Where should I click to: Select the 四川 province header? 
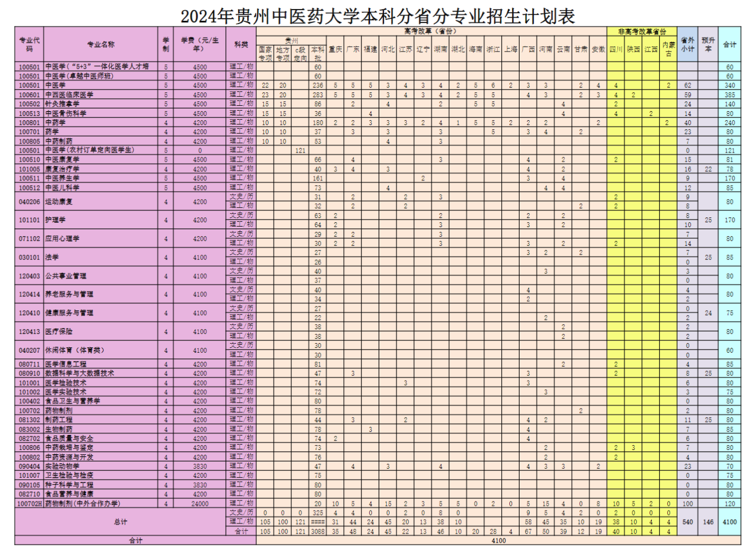point(616,49)
